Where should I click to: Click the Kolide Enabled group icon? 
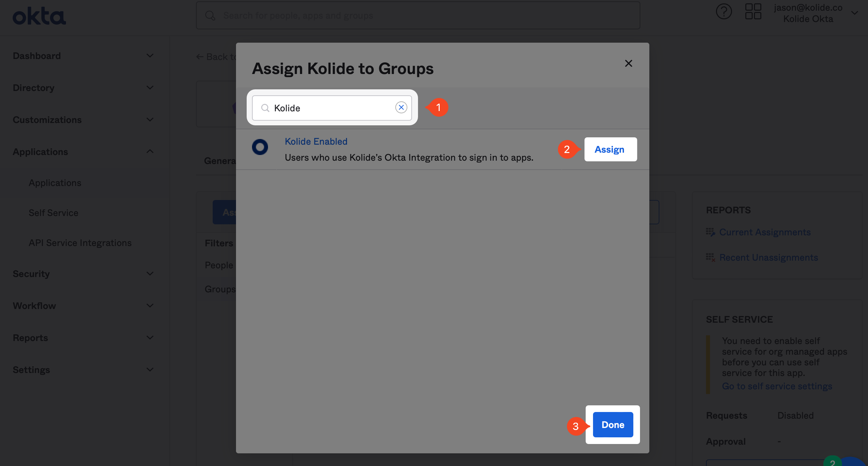[260, 147]
